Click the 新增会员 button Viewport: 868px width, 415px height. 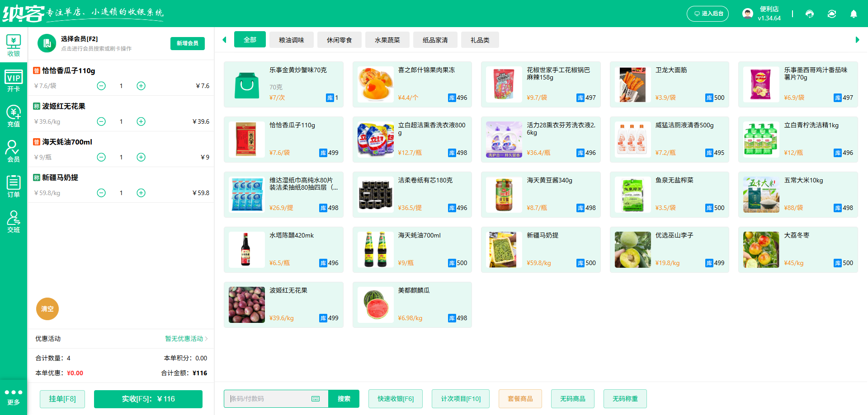click(x=188, y=43)
